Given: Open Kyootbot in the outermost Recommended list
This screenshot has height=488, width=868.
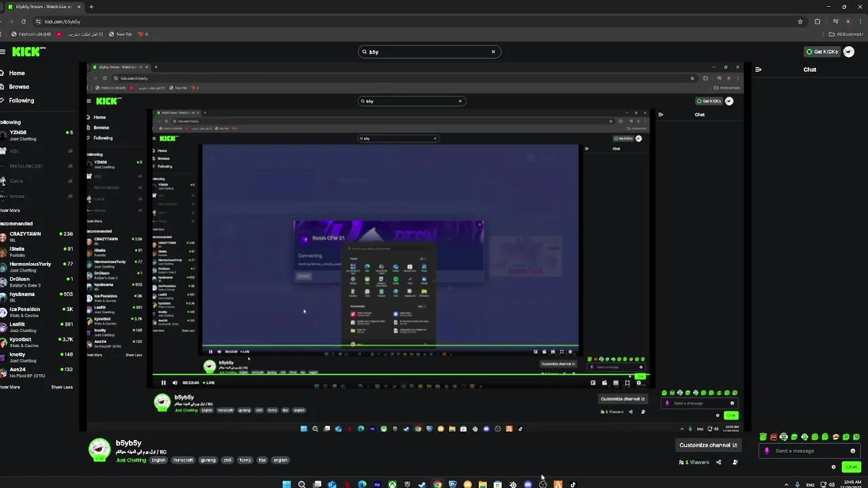Looking at the screenshot, I should tap(37, 342).
